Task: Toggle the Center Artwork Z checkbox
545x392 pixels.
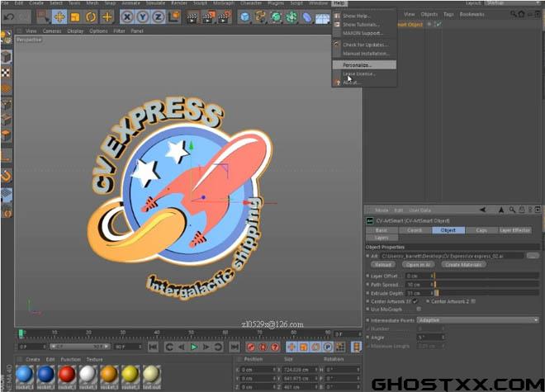Action: point(474,301)
